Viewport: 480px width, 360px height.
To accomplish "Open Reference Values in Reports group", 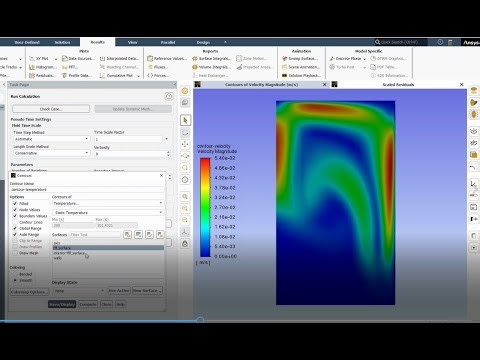I will [167, 59].
